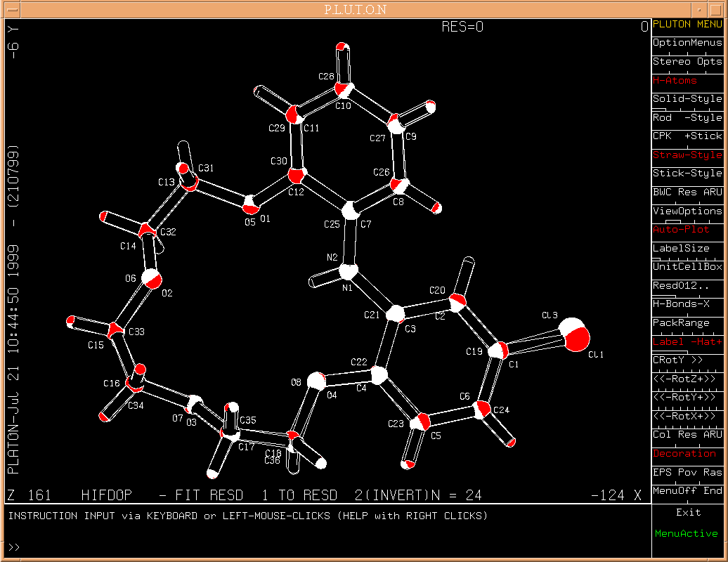Toggle H-Atoms display in menu

[687, 80]
